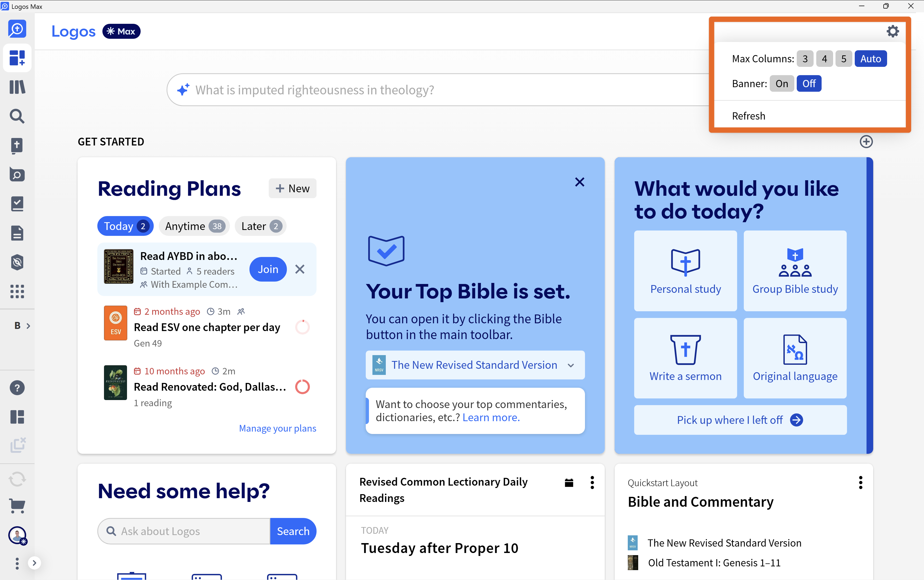Open the Factbook icon in the sidebar
This screenshot has height=580, width=924.
tap(17, 175)
